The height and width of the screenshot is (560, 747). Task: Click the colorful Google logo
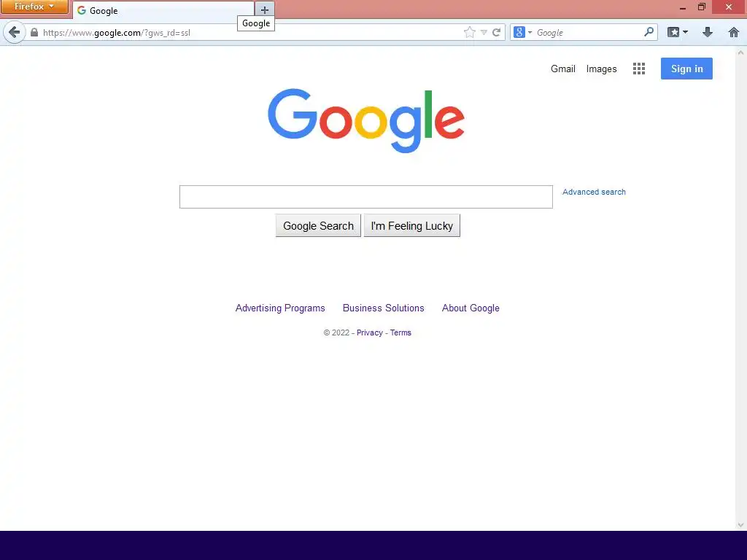(x=366, y=120)
